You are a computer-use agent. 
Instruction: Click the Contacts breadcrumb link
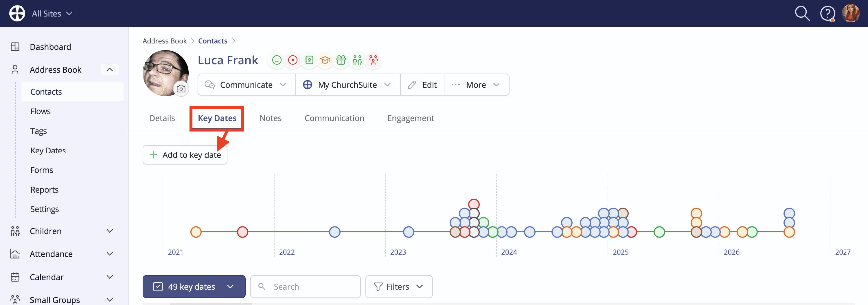[213, 41]
